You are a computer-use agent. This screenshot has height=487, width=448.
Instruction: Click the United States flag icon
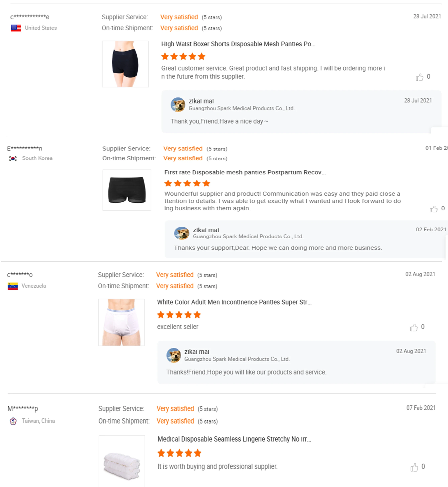click(x=16, y=28)
